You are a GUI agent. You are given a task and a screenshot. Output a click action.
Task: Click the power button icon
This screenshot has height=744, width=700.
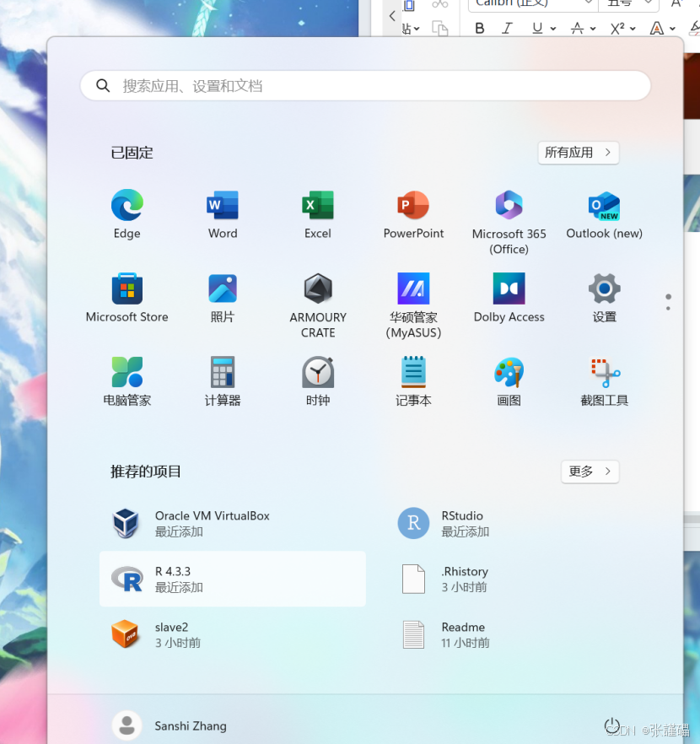[x=611, y=725]
